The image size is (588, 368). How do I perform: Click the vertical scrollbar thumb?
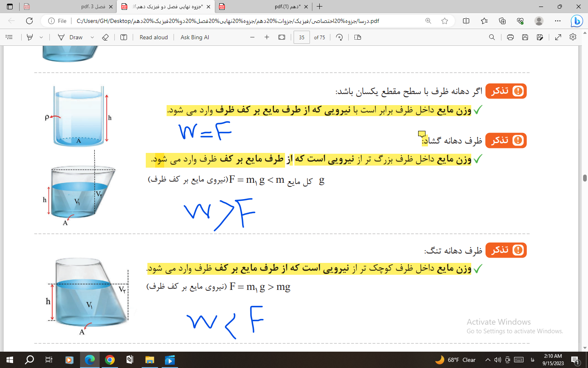point(585,178)
